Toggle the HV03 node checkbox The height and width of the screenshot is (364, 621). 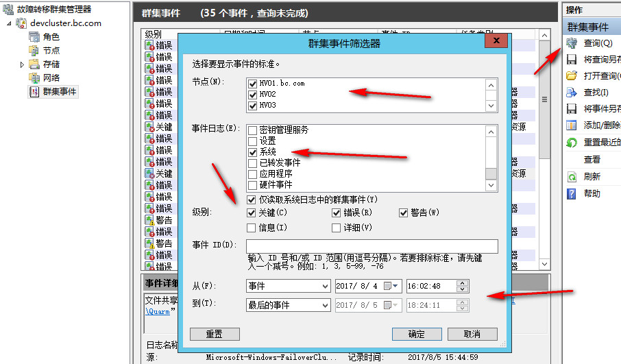tap(252, 106)
